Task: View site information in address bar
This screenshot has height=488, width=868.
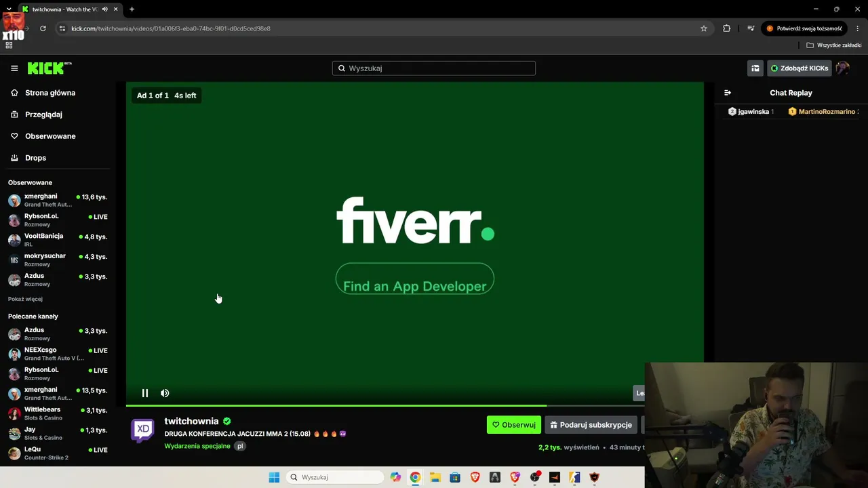Action: pyautogui.click(x=62, y=28)
